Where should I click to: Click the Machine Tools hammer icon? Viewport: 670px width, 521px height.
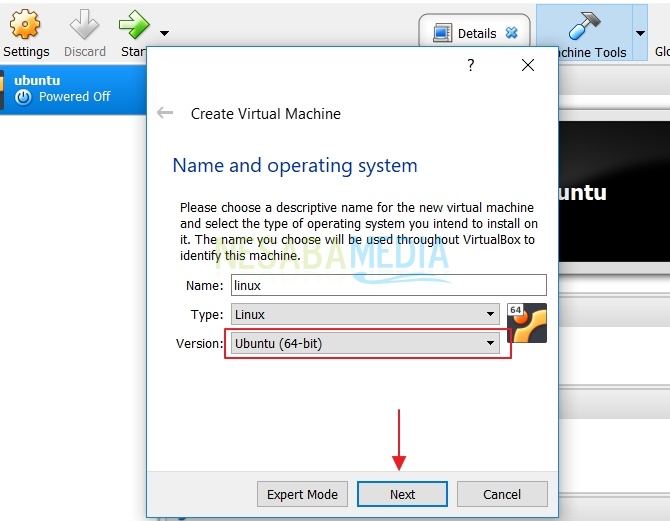tap(584, 26)
